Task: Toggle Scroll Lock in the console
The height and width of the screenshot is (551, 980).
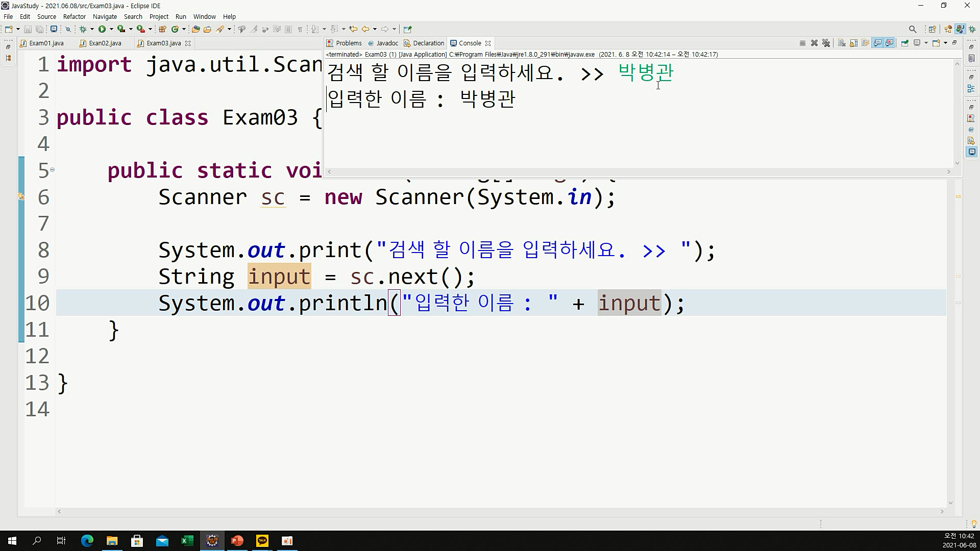Action: 853,43
